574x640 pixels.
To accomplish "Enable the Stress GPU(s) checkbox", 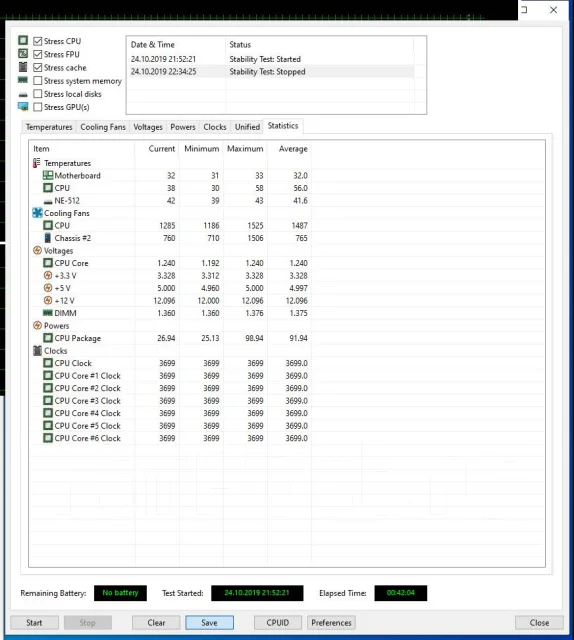I will 38,107.
